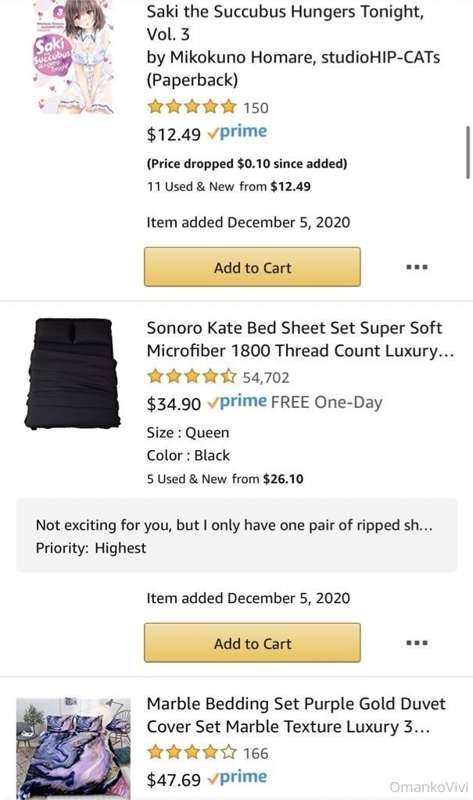Viewport: 473px width, 800px height.
Task: Click the prime badge beside $34.90
Action: coord(237,402)
